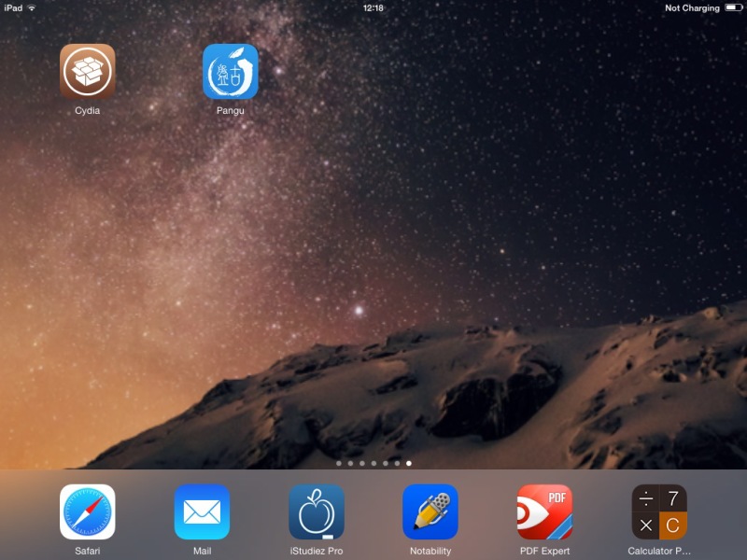Image resolution: width=747 pixels, height=560 pixels.
Task: Select the sixth page indicator dot
Action: coord(397,463)
